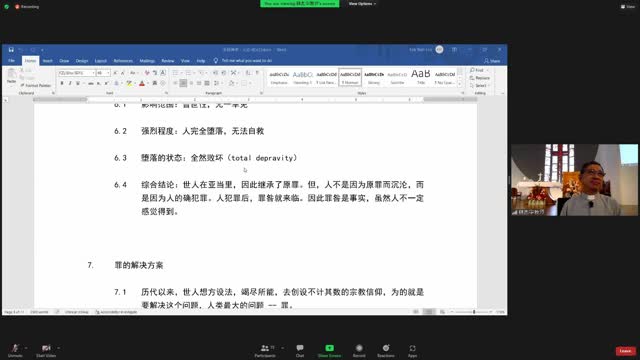Open the Zoom Chat panel
The image size is (640, 360).
pyautogui.click(x=300, y=350)
